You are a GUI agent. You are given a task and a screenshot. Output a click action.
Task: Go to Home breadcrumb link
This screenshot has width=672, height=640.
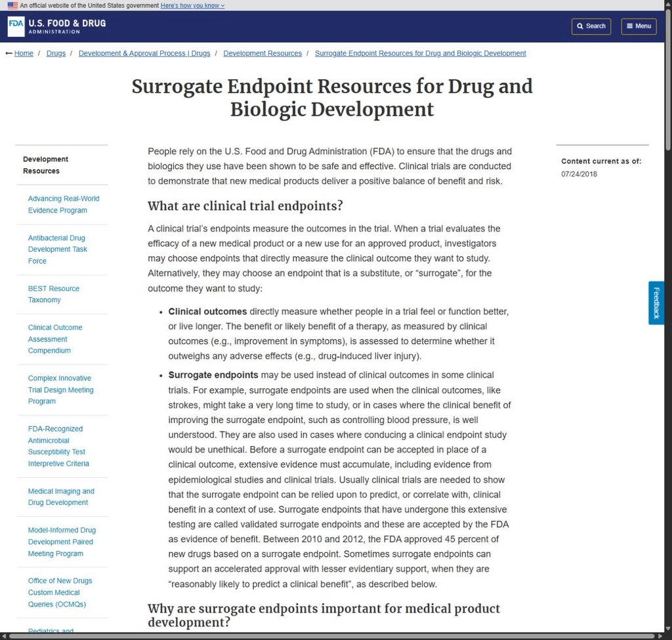pyautogui.click(x=24, y=53)
